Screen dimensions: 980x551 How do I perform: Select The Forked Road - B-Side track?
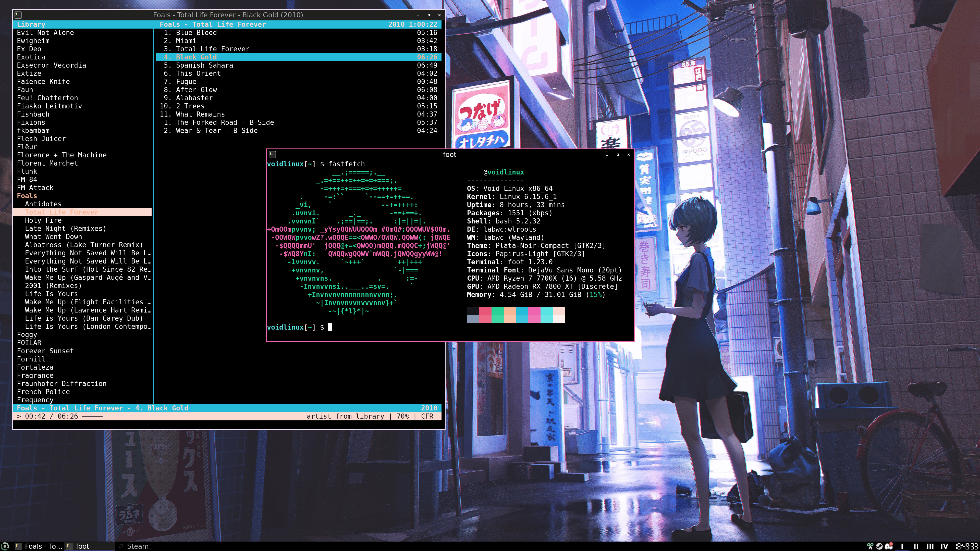tap(298, 122)
